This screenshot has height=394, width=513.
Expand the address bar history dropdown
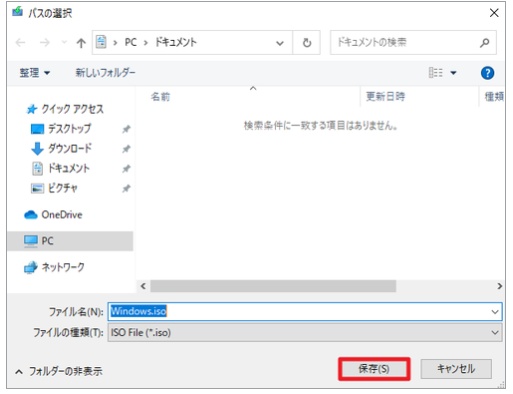click(x=280, y=43)
